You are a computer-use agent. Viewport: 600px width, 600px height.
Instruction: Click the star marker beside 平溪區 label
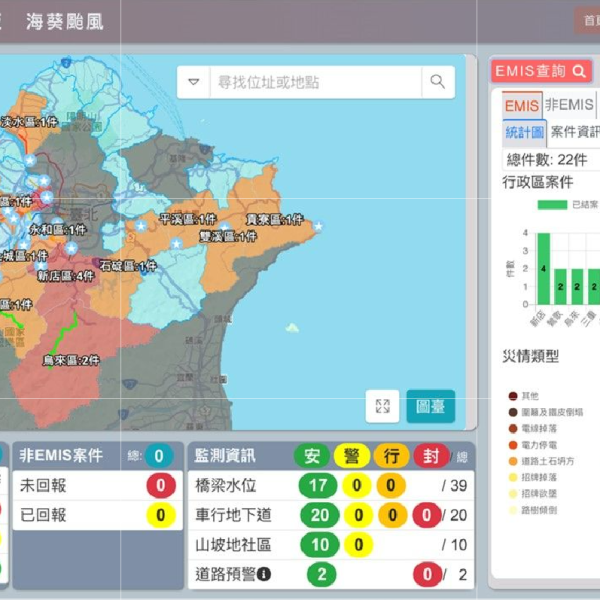(x=141, y=225)
